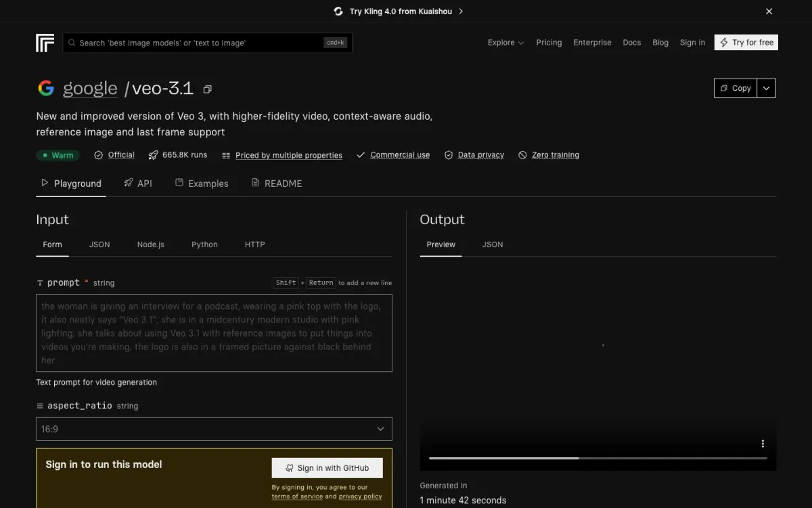Viewport: 812px width, 508px height.
Task: Click the prompt type icon label
Action: click(x=40, y=283)
